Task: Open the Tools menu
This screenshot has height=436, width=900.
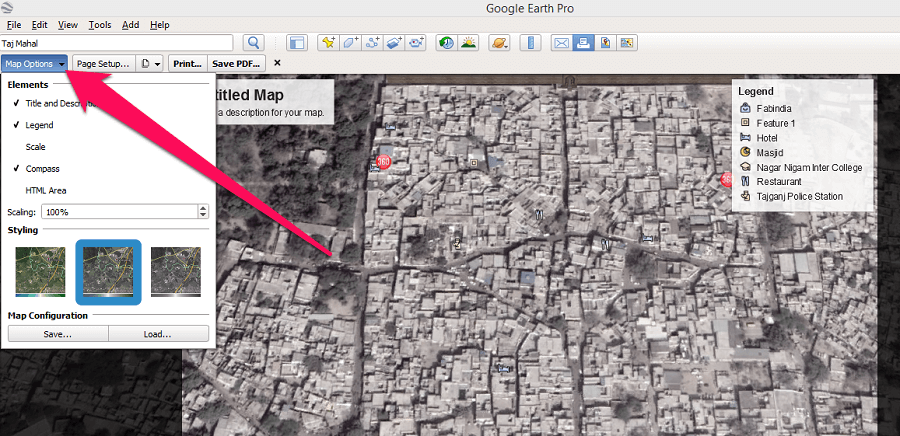Action: tap(100, 24)
